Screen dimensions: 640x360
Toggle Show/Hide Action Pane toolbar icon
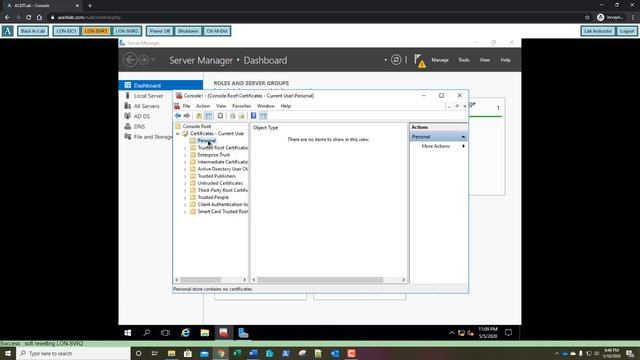coord(263,116)
